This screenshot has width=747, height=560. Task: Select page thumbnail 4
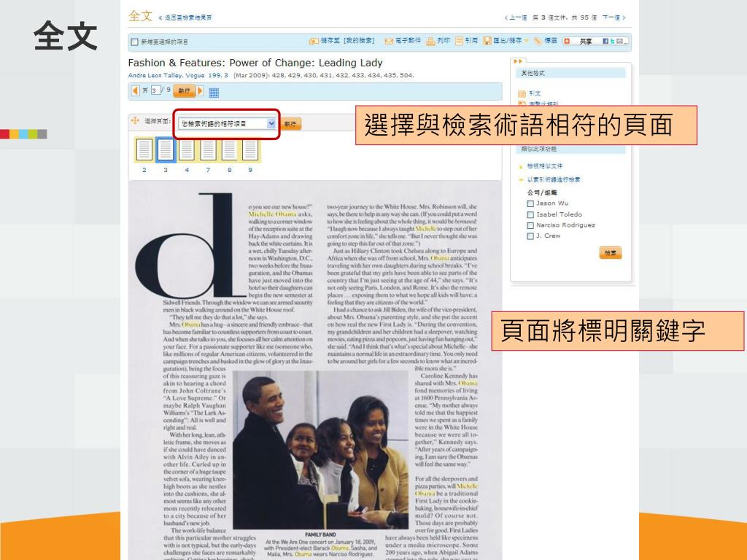pos(187,149)
